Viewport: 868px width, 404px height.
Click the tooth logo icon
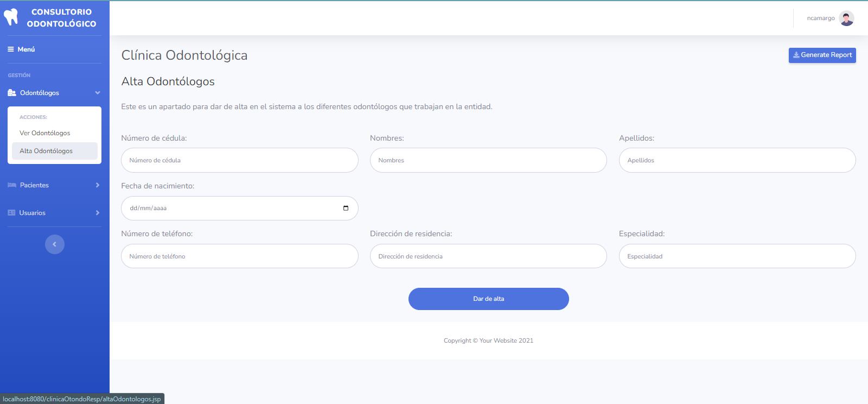[x=11, y=17]
